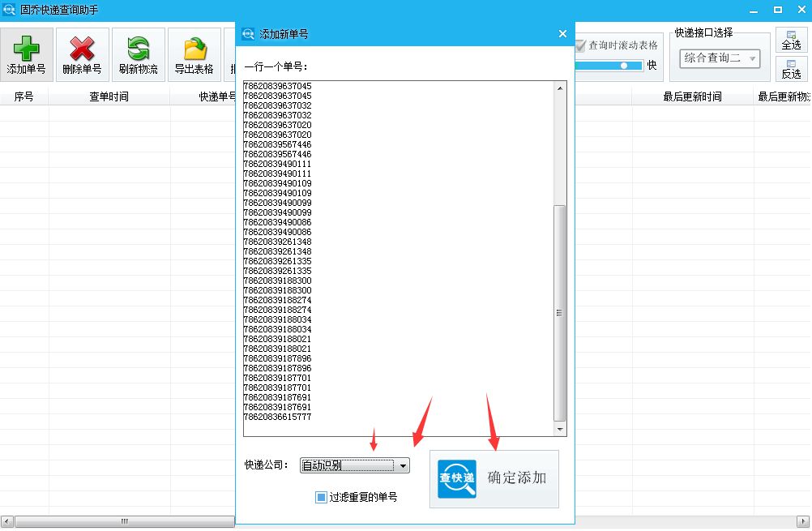Click the 刷新物流 refresh icon

[x=136, y=49]
